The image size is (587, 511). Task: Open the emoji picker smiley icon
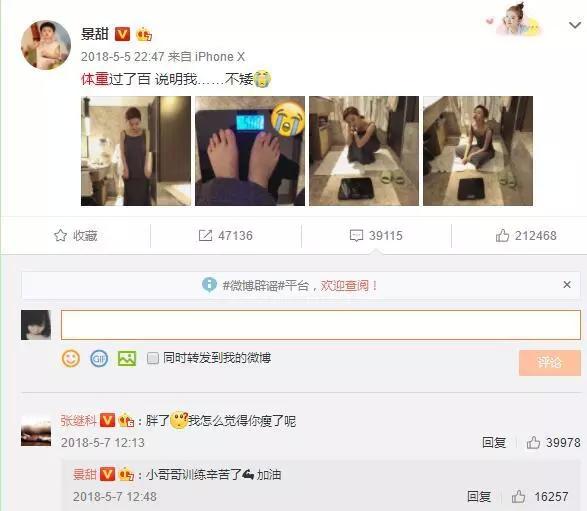click(x=71, y=359)
